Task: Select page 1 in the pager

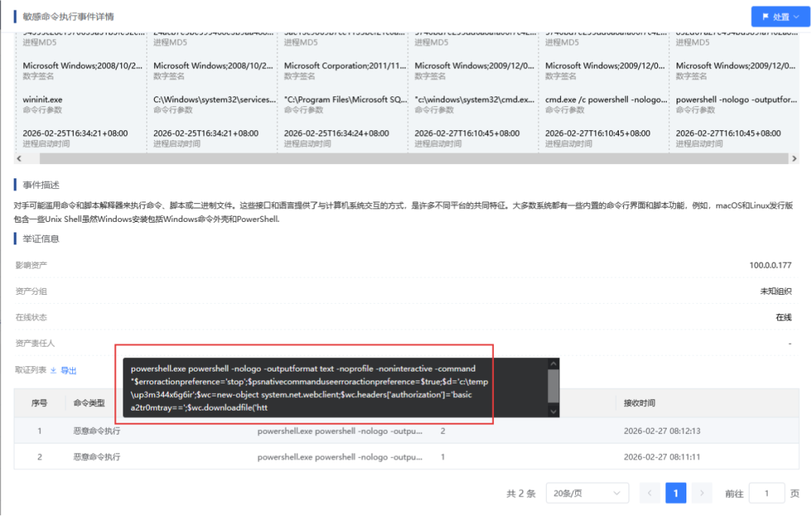Action: (x=675, y=493)
